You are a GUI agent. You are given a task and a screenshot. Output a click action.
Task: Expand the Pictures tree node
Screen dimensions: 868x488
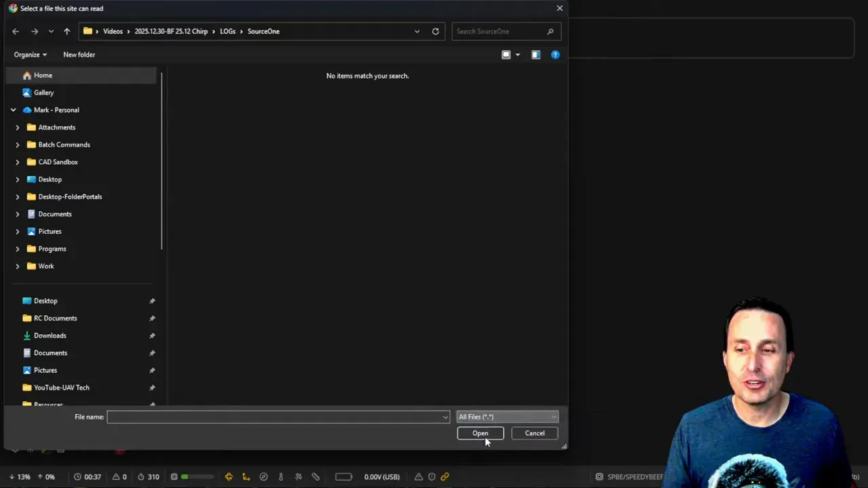[18, 231]
